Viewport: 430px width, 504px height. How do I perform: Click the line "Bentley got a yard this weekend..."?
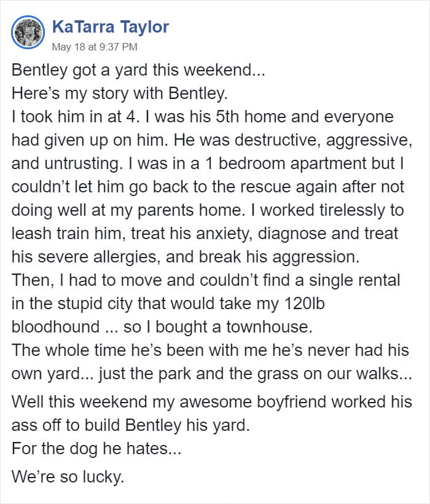click(x=138, y=70)
